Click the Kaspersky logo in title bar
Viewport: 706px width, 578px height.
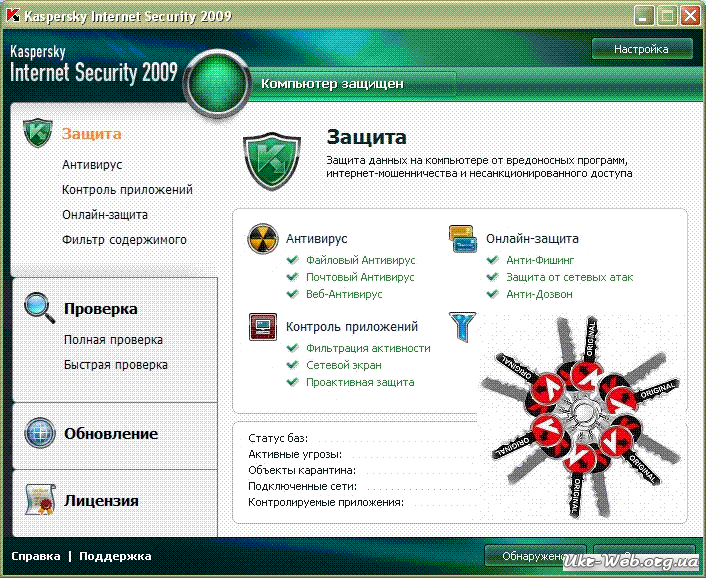click(x=13, y=16)
